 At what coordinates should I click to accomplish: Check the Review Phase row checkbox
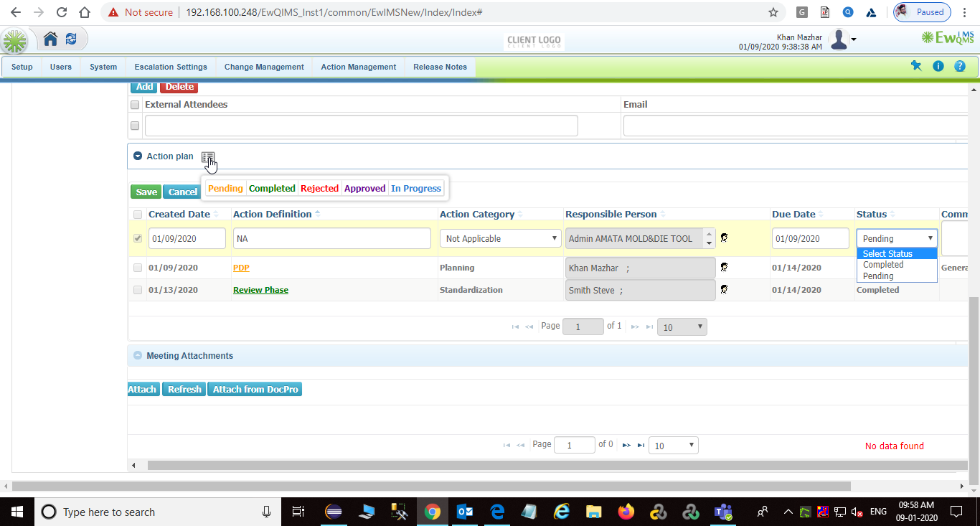pos(138,290)
